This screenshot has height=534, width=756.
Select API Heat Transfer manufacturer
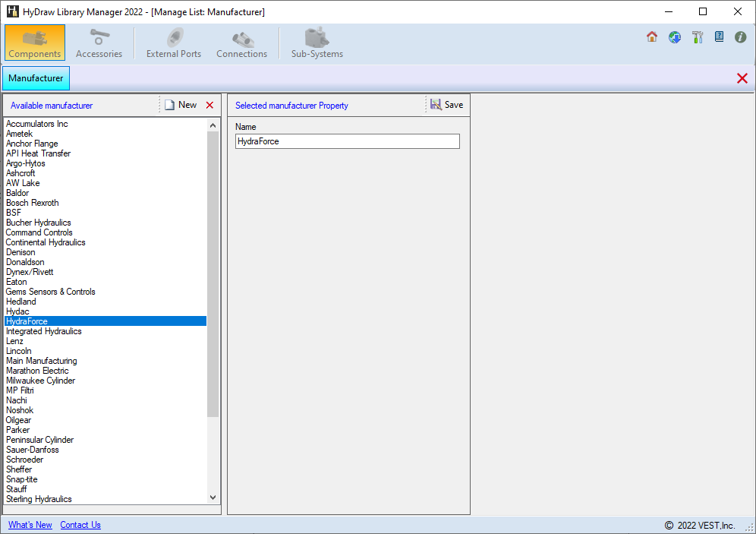pyautogui.click(x=106, y=153)
